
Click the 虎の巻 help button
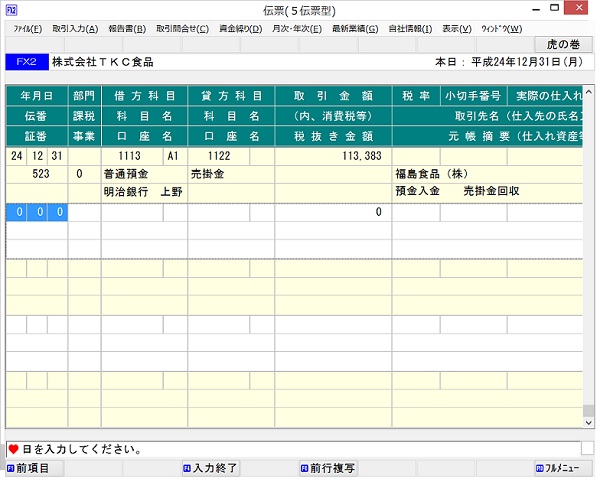[x=563, y=45]
